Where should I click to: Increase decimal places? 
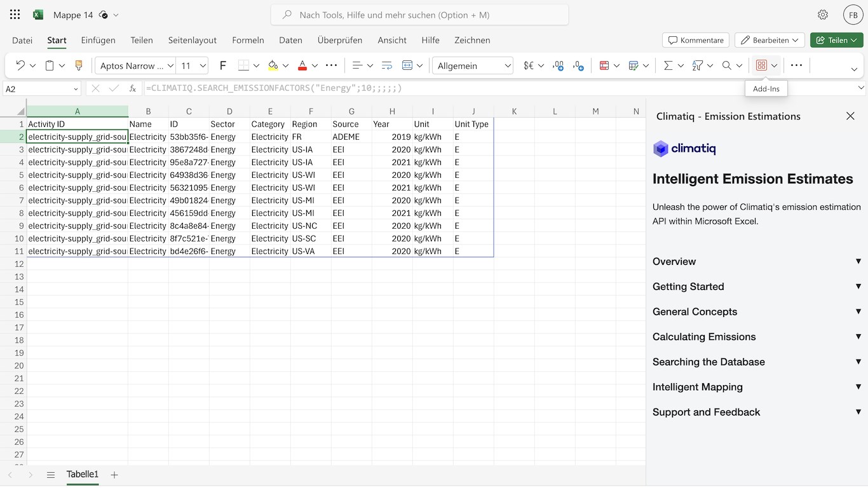(578, 65)
